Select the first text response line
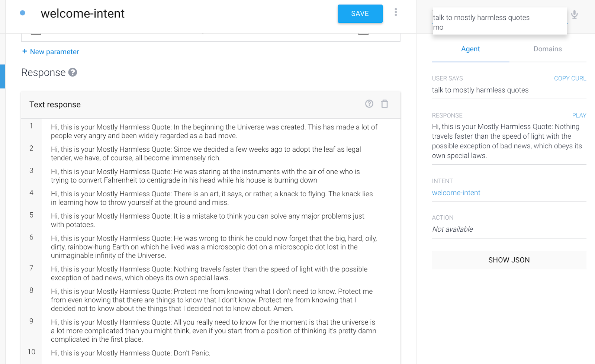 (x=214, y=131)
